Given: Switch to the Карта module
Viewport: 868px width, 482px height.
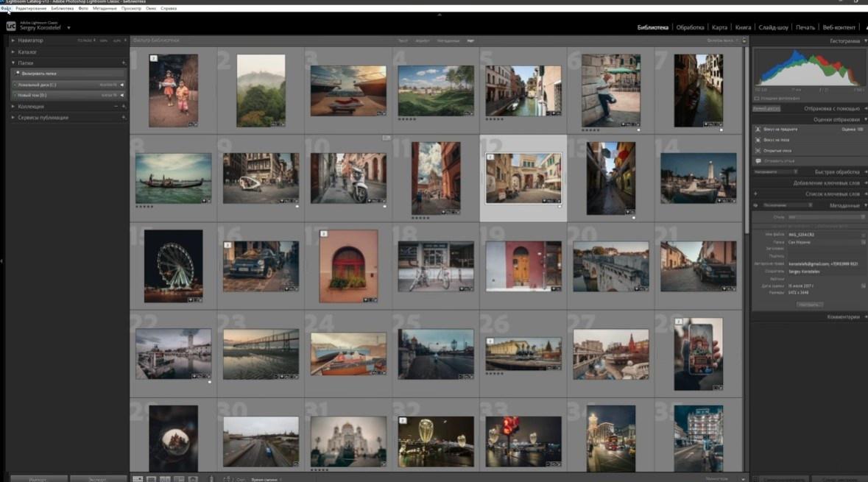Looking at the screenshot, I should [x=719, y=27].
